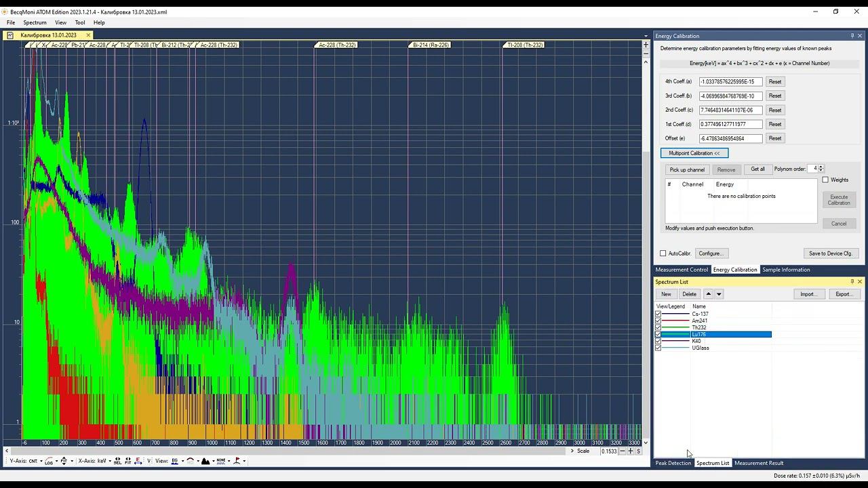Screen dimensions: 868x488
Task: Open the tab list dropdown arrow above the chart
Action: click(646, 36)
